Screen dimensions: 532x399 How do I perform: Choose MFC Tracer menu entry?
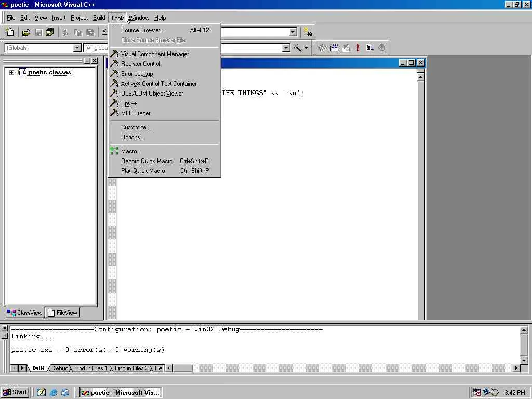[165, 113]
